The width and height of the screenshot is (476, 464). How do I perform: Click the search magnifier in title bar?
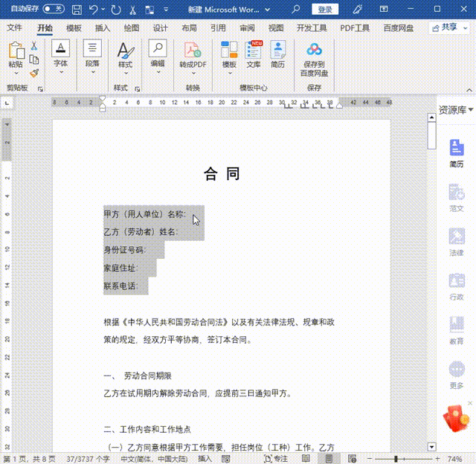tap(296, 10)
